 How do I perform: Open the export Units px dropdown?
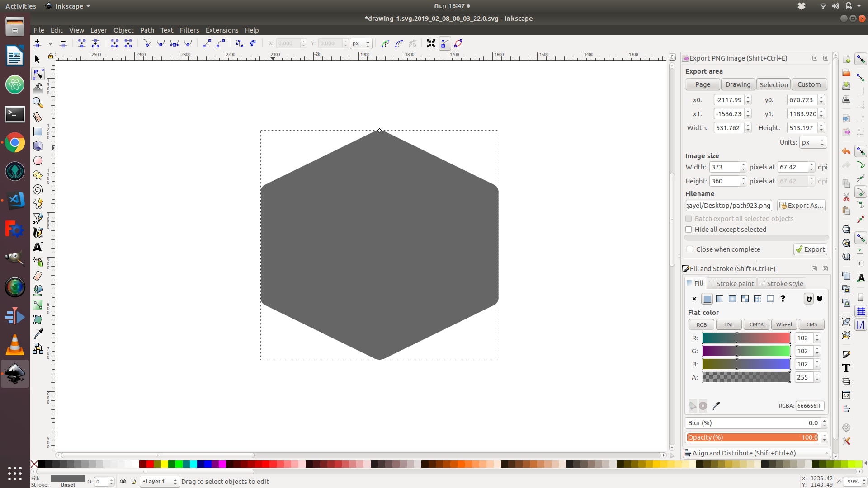point(812,142)
